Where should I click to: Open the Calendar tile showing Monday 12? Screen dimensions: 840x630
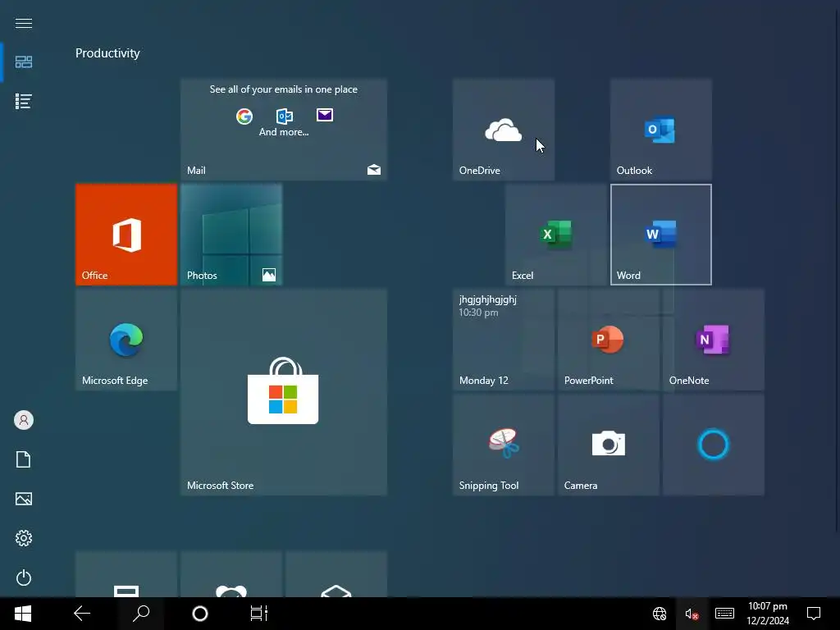coord(503,340)
